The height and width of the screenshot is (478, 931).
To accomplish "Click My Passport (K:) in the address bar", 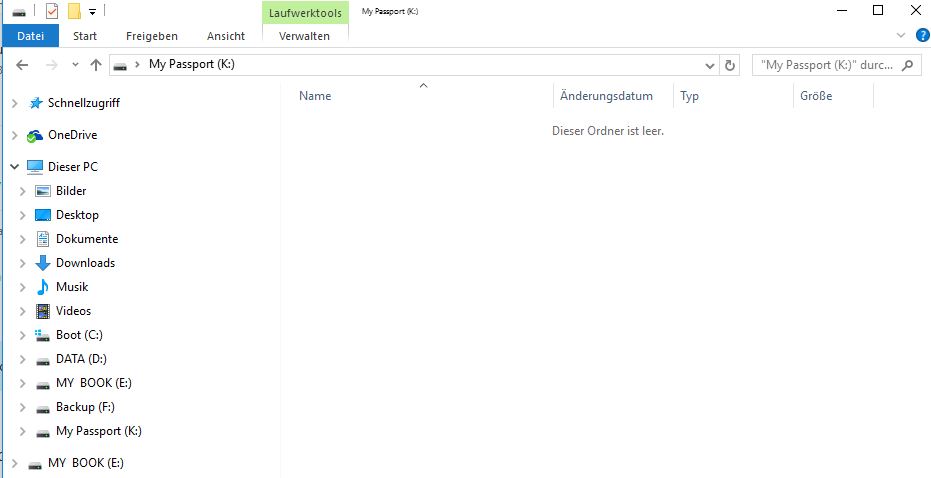I will tap(192, 64).
